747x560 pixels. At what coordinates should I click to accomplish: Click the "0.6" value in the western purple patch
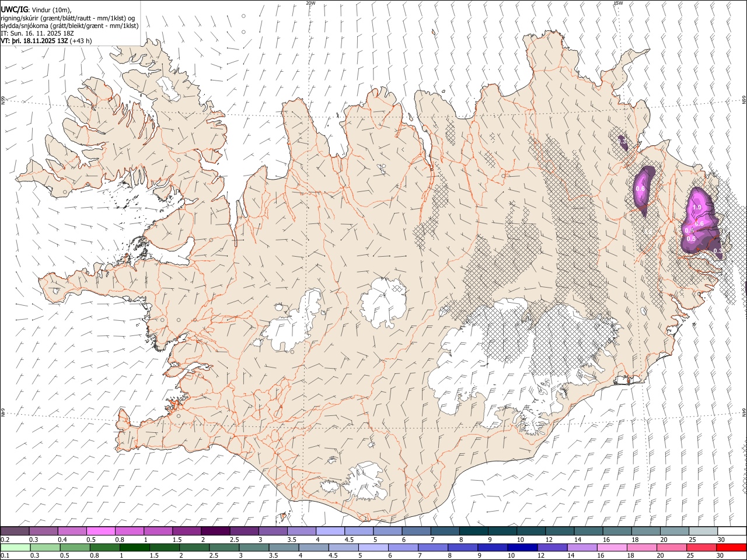click(x=640, y=188)
